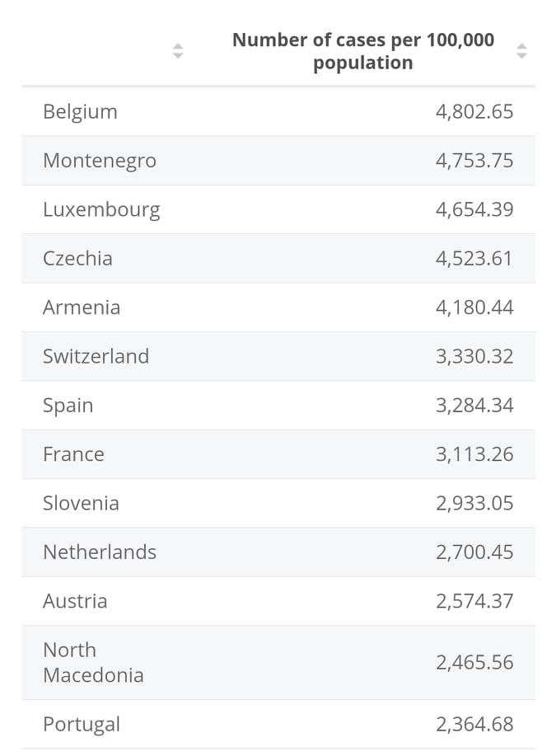Image resolution: width=556 pixels, height=756 pixels.
Task: Click the Portugal country name
Action: 82,724
